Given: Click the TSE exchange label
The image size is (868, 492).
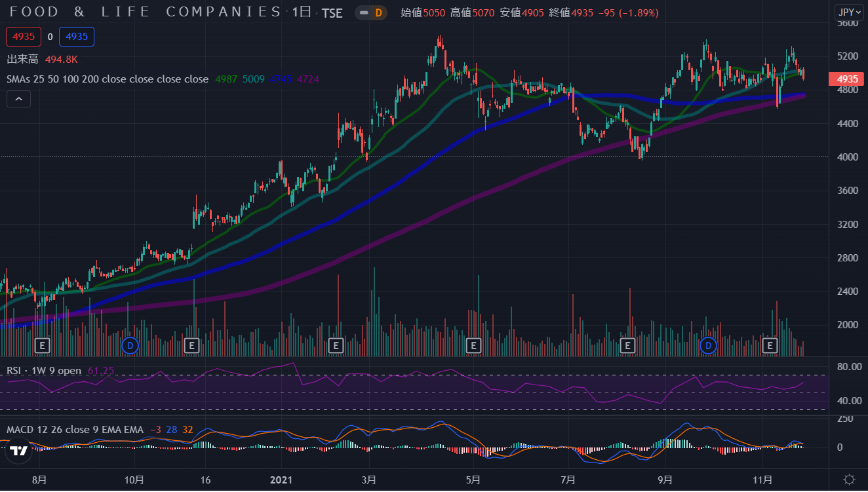Looking at the screenshot, I should (x=332, y=12).
